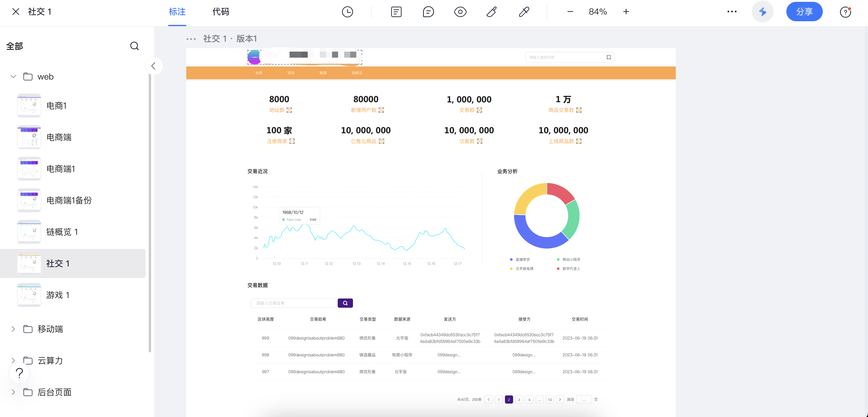Click the 游戏 nav item in the orange bar
868x417 pixels.
291,73
